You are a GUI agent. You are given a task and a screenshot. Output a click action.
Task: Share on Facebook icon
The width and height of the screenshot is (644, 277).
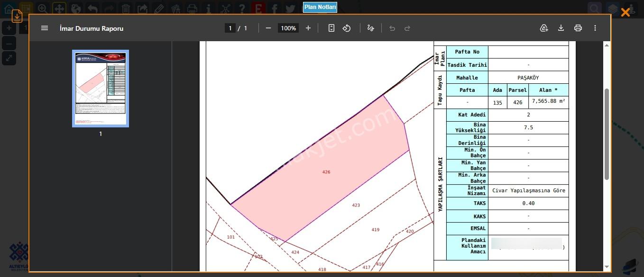pyautogui.click(x=275, y=8)
